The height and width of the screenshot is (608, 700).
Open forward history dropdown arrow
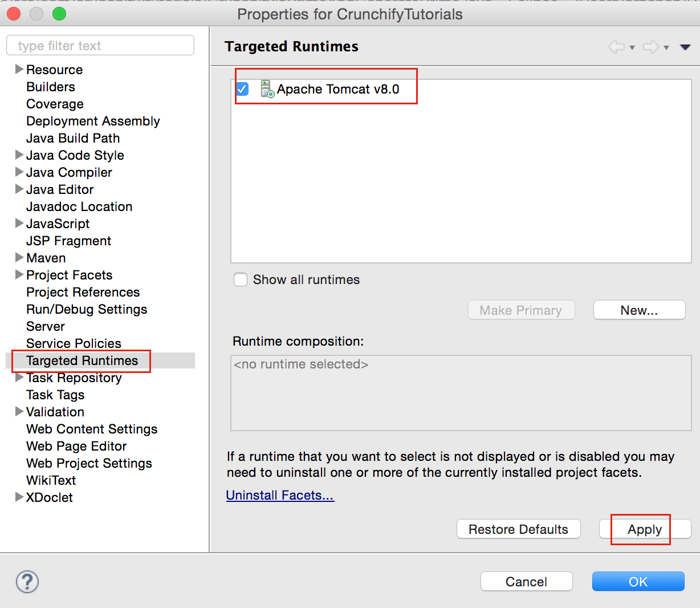(666, 48)
